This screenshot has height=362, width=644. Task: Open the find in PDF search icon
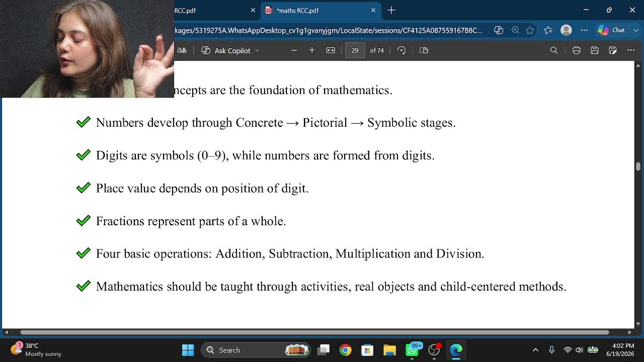(554, 50)
